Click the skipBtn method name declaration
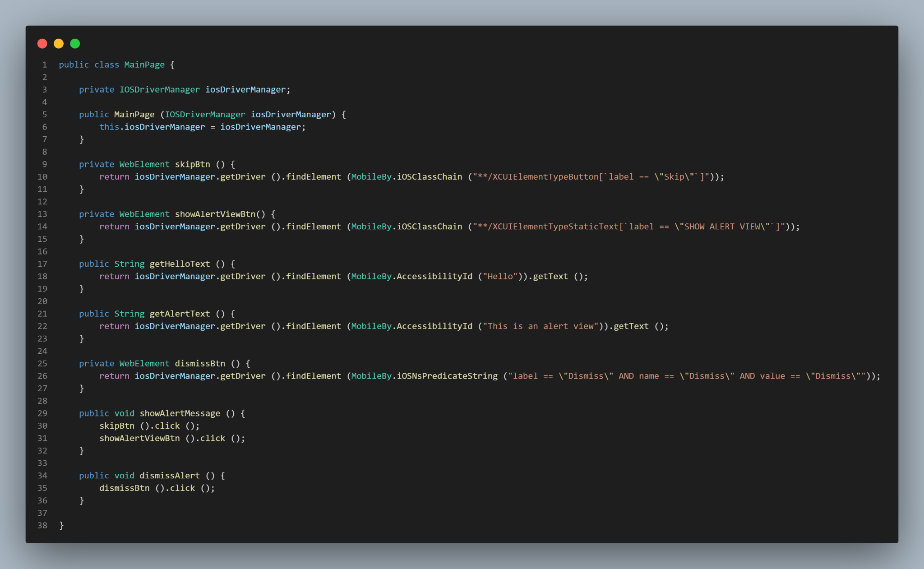The image size is (924, 569). pyautogui.click(x=192, y=164)
